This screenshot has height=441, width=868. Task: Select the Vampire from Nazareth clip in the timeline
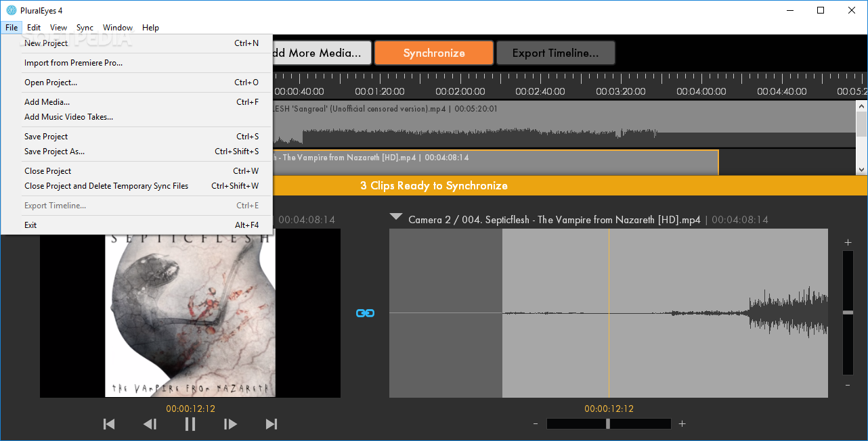[x=495, y=162]
